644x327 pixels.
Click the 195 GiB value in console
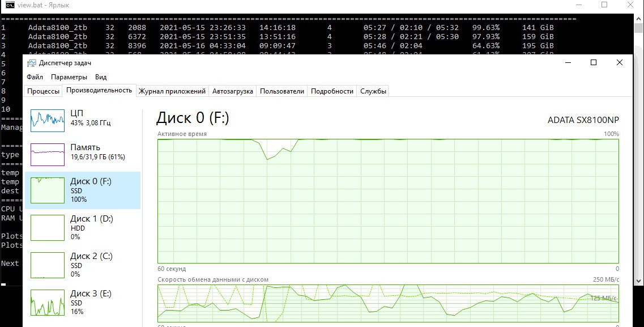(x=538, y=45)
